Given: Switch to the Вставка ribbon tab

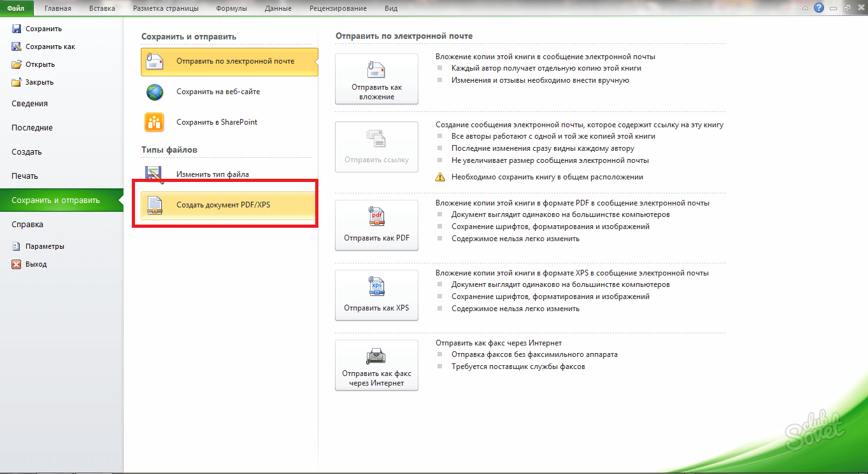Looking at the screenshot, I should pos(102,8).
